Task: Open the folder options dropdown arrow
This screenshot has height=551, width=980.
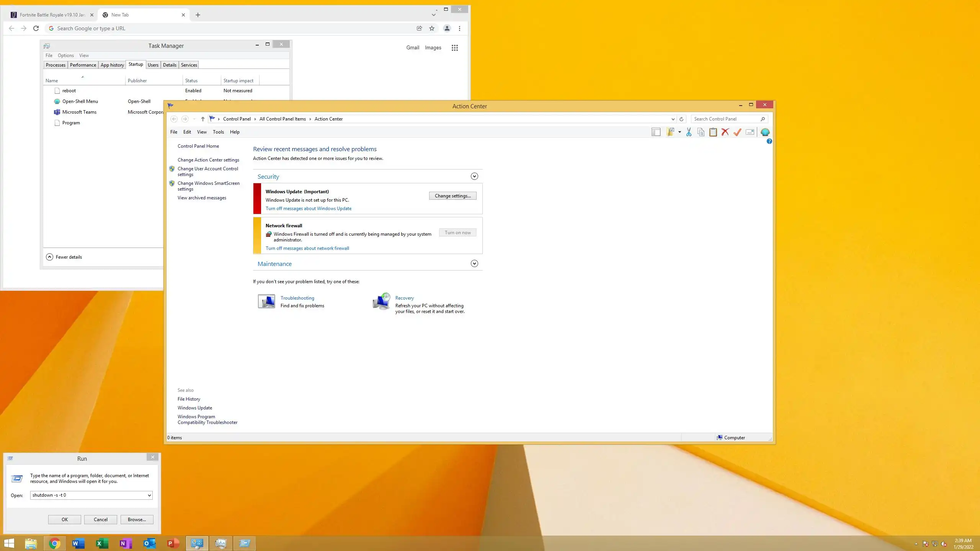Action: (679, 132)
